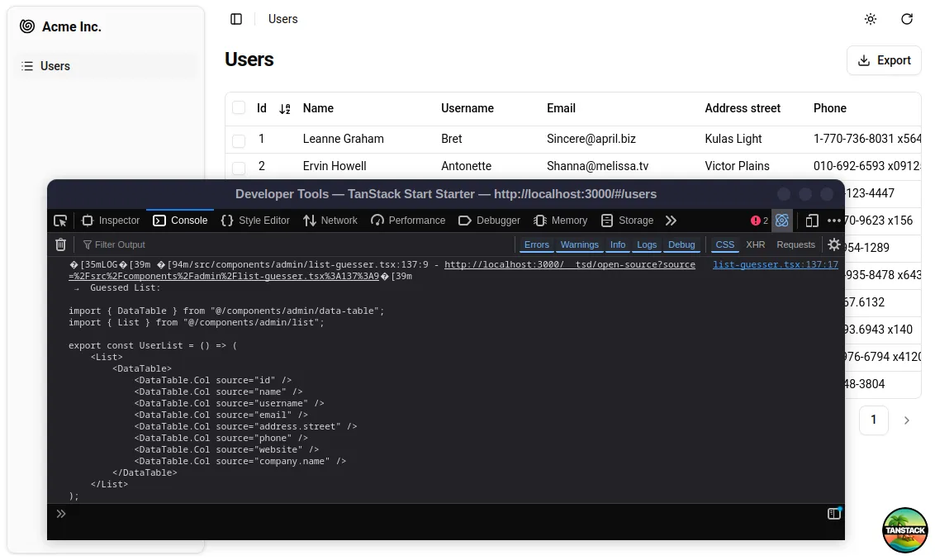Click the React DevTools atom icon
The image size is (935, 560).
tap(782, 221)
